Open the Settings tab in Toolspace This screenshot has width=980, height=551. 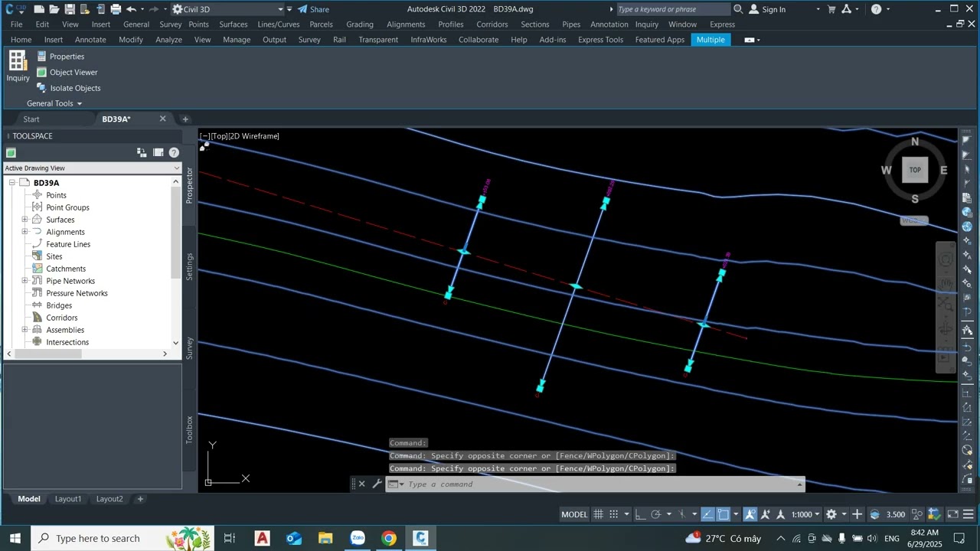point(190,266)
